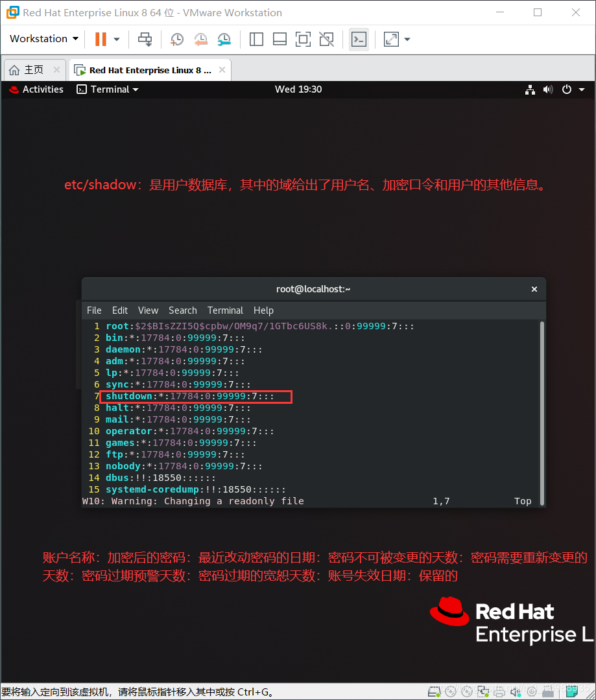
Task: Send Ctrl+Alt+Del to the virtual machine
Action: (x=145, y=40)
